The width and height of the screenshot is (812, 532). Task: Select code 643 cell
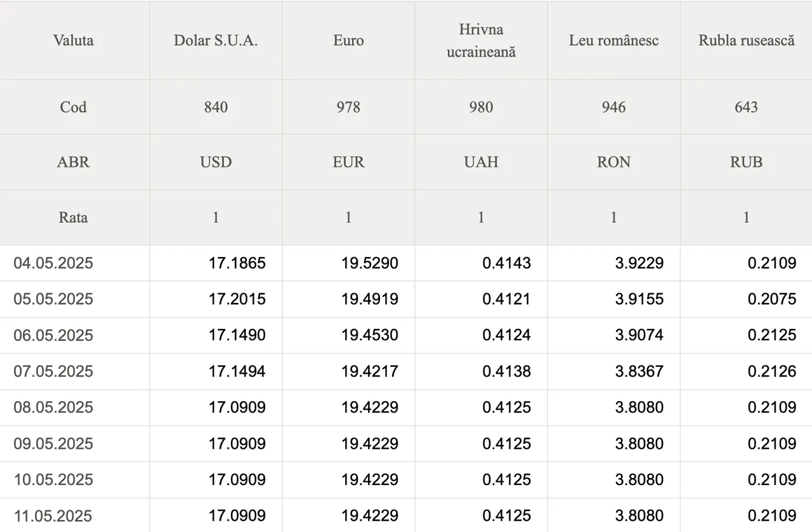[x=746, y=107]
